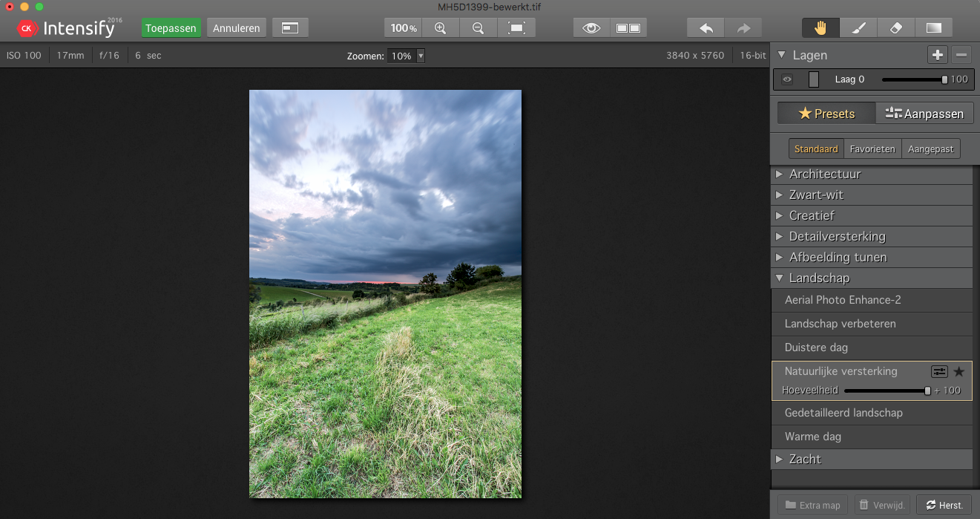
Task: Click the landscape photo preview
Action: [x=385, y=294]
